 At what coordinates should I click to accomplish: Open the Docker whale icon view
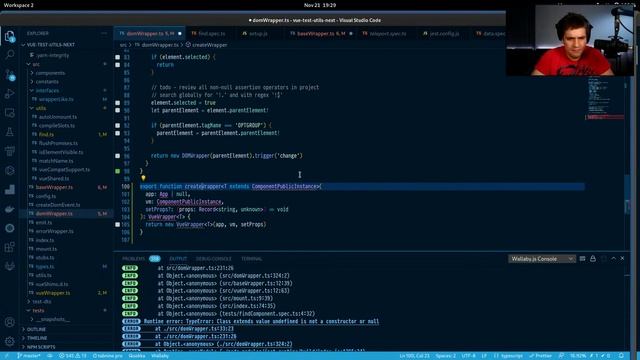coord(9,209)
